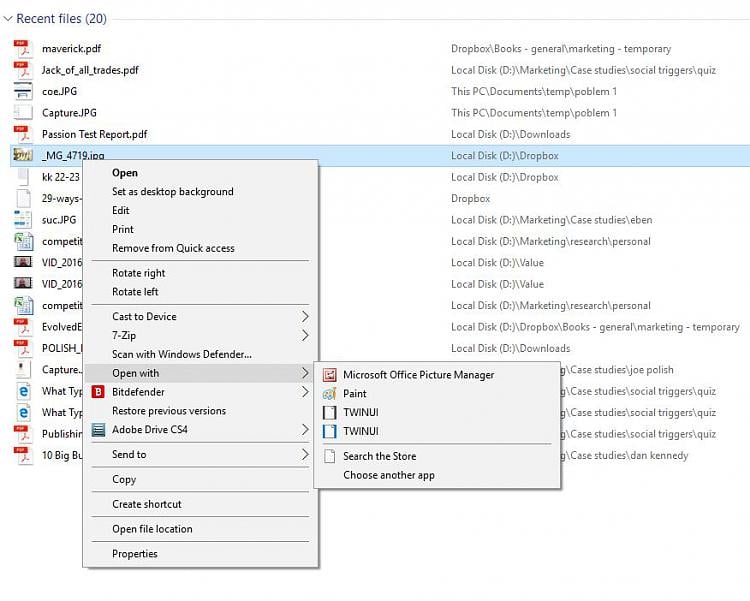
Task: Click the Paint app icon
Action: click(330, 394)
